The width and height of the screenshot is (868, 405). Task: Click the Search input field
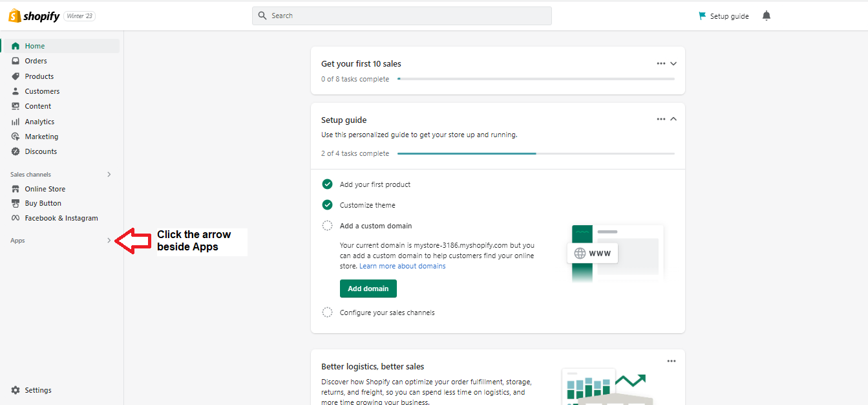402,16
